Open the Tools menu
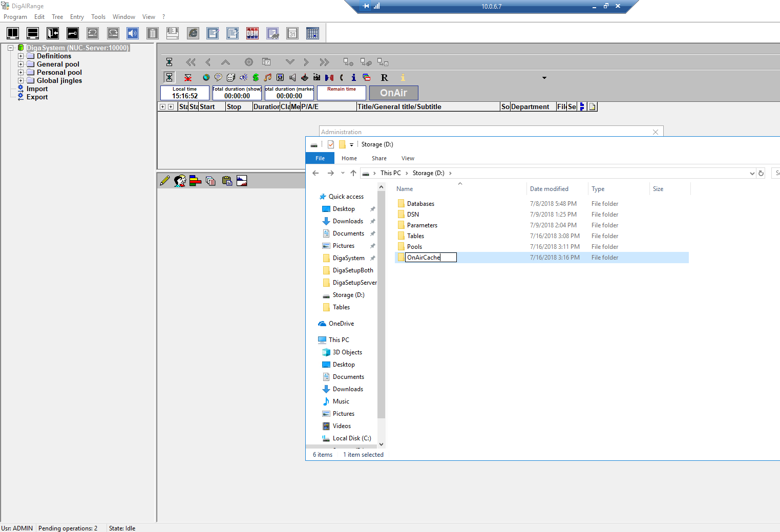The image size is (780, 532). [98, 17]
